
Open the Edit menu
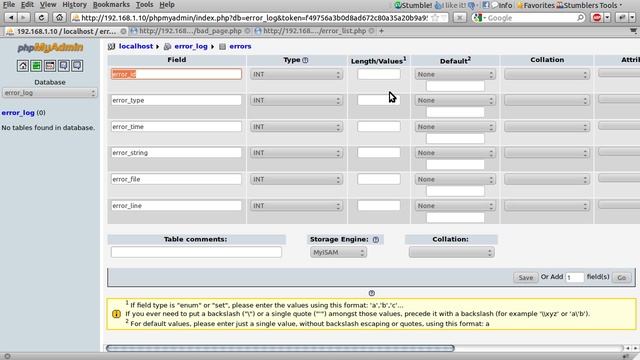tap(27, 5)
